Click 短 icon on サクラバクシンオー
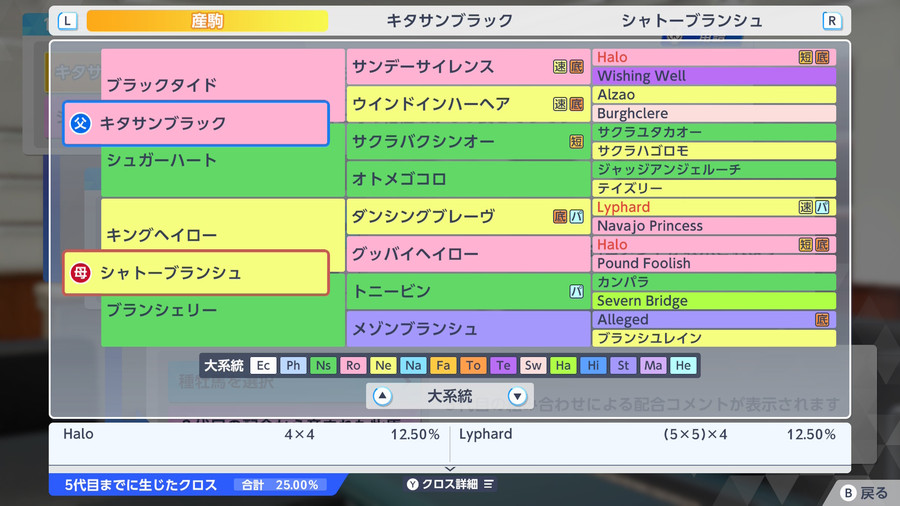The image size is (900, 506). [x=576, y=142]
